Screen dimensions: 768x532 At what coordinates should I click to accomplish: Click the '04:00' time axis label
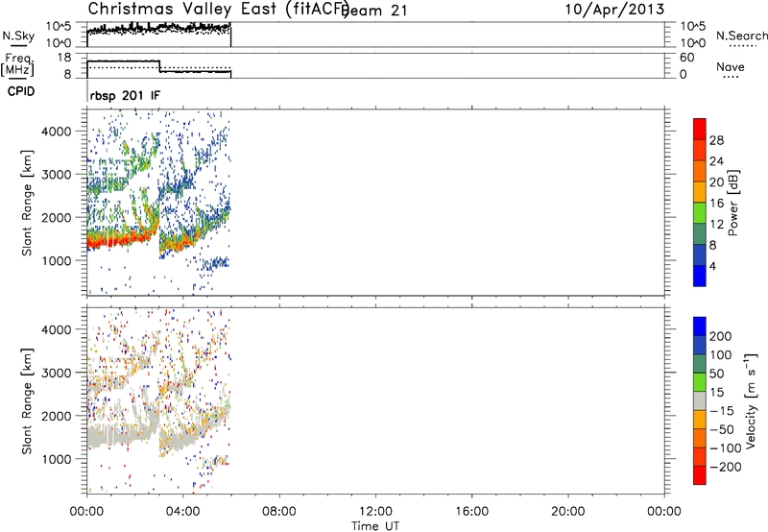pos(182,512)
